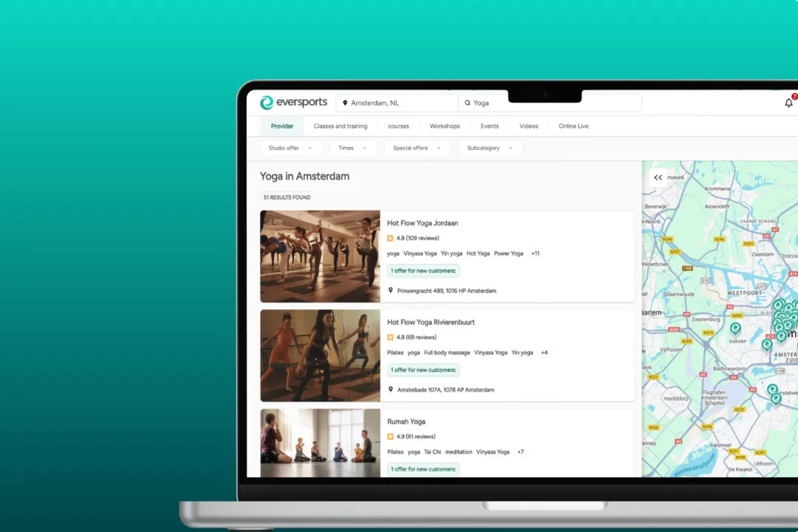
Task: Click the Prinsengracht 489 address
Action: 447,290
